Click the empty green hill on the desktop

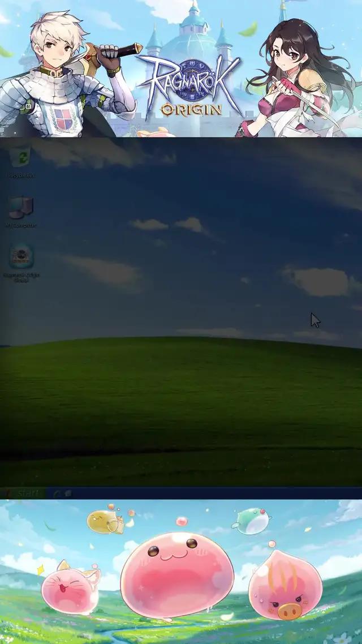pos(181,396)
